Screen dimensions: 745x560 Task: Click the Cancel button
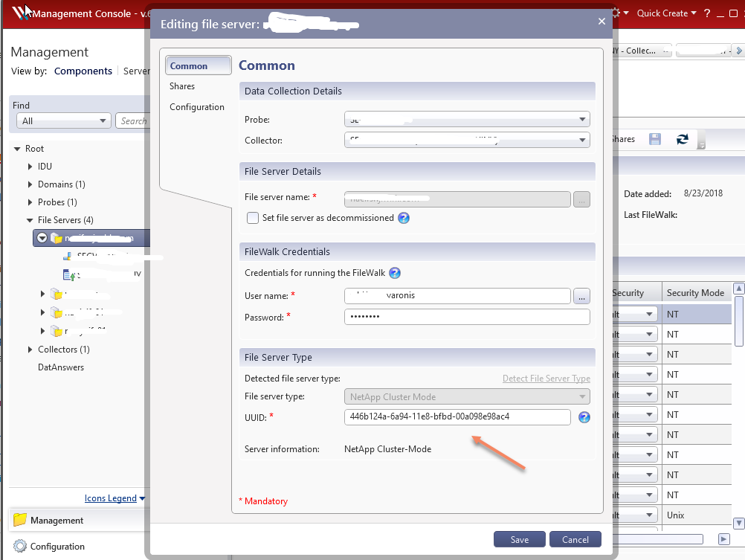coord(575,540)
